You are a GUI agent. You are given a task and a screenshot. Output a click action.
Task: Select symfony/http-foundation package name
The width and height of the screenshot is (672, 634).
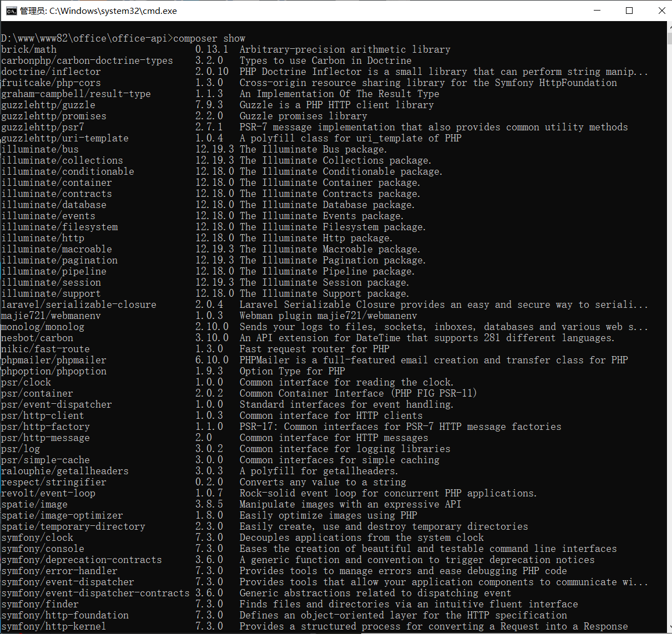click(x=65, y=615)
